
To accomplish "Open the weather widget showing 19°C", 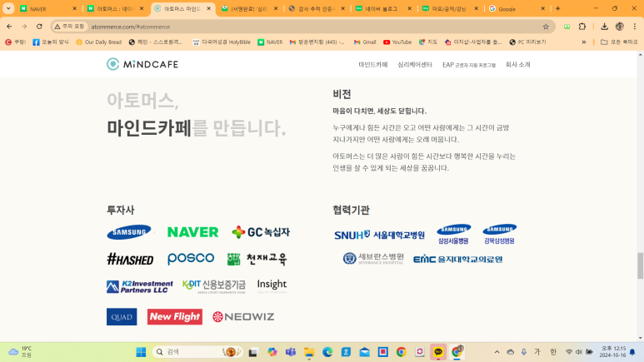I will point(21,352).
